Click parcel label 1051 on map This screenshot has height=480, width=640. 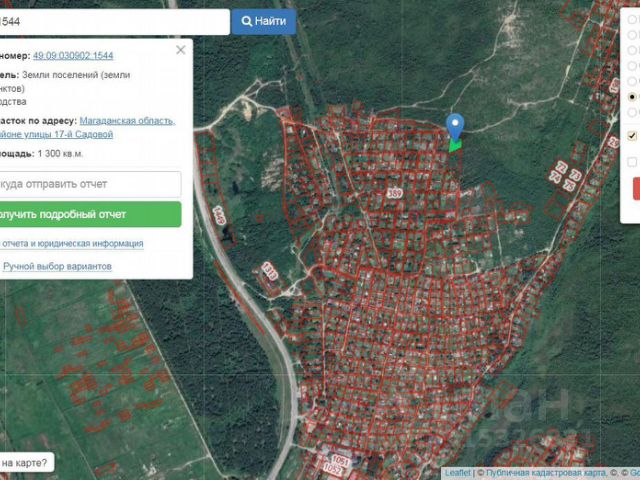pos(340,460)
